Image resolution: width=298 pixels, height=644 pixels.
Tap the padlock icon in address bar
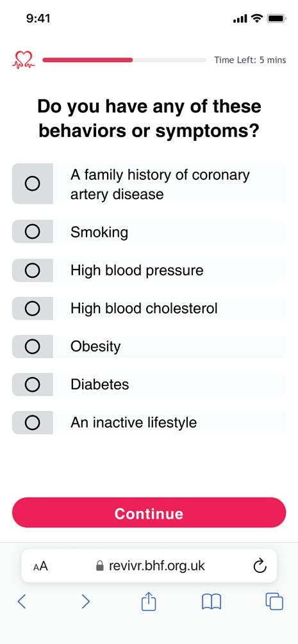[x=99, y=567]
